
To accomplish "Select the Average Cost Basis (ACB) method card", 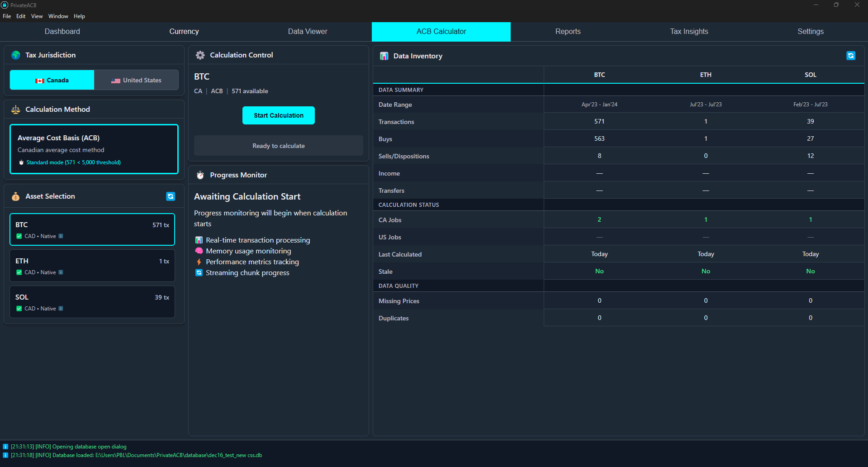I will 94,149.
